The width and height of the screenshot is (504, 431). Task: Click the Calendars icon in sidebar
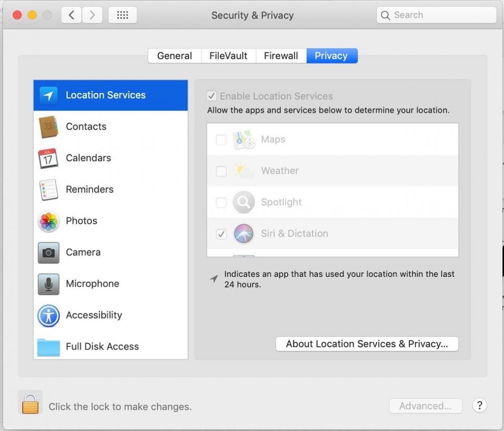click(x=49, y=158)
